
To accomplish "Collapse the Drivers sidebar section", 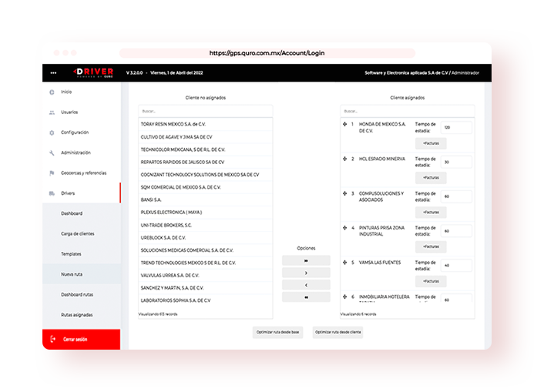I will 82,193.
